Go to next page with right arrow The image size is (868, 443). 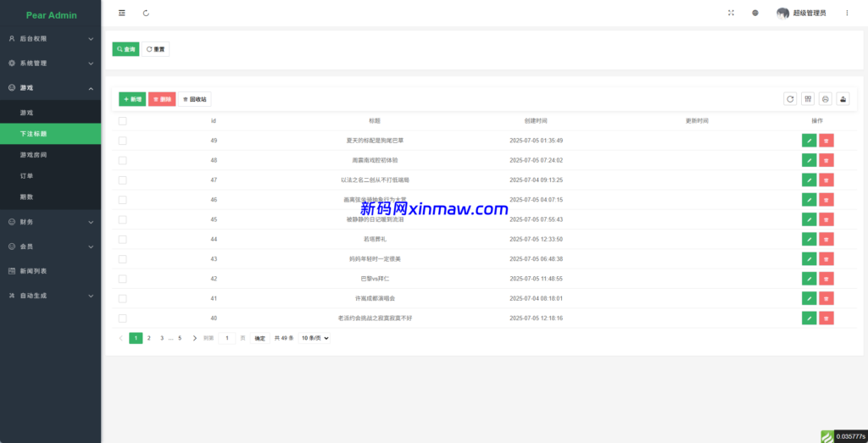pos(194,338)
